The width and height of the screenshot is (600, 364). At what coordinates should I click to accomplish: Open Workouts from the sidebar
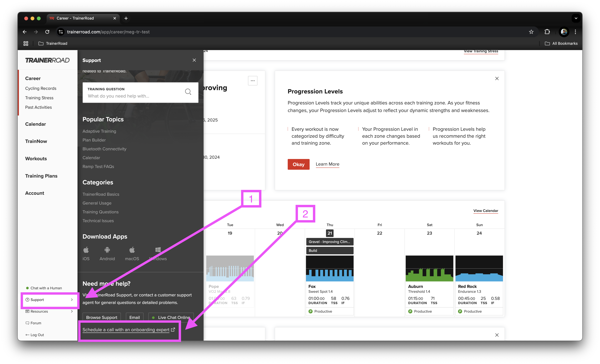pos(36,159)
